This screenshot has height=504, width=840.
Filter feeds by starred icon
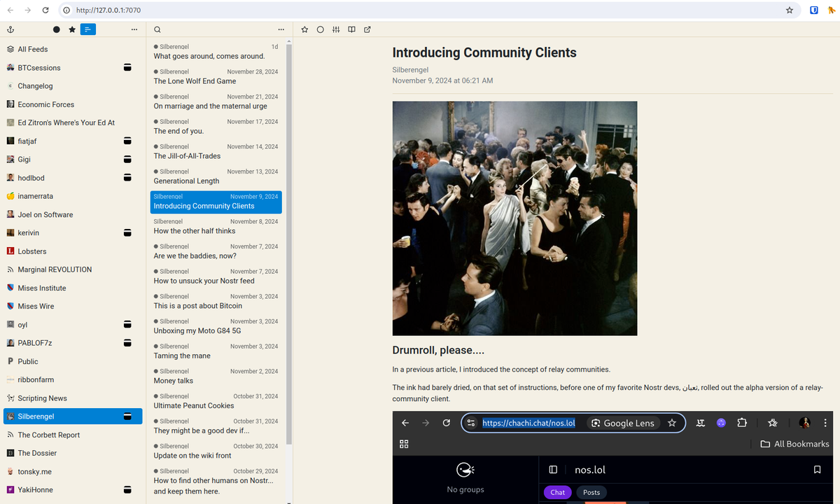pos(72,29)
